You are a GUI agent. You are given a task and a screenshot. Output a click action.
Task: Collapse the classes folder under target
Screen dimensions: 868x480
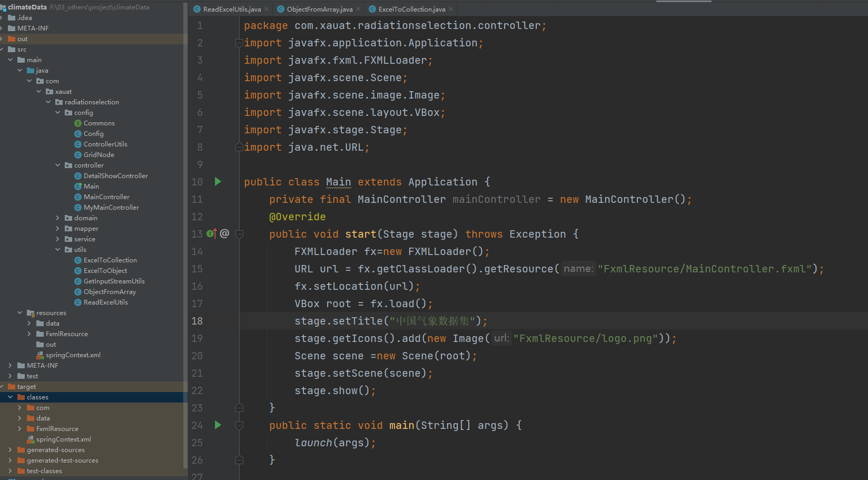pos(11,397)
